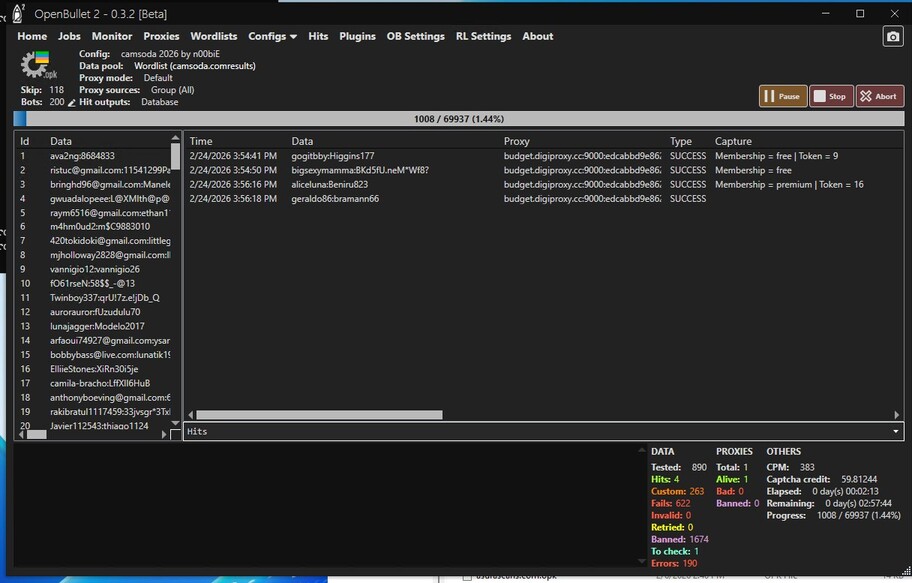Click the data list horizontal scrollbar thumb
This screenshot has width=912, height=583.
(36, 434)
